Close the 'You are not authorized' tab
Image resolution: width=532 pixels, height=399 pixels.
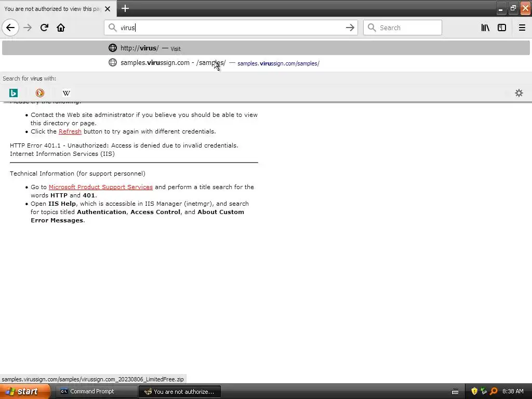(x=108, y=9)
